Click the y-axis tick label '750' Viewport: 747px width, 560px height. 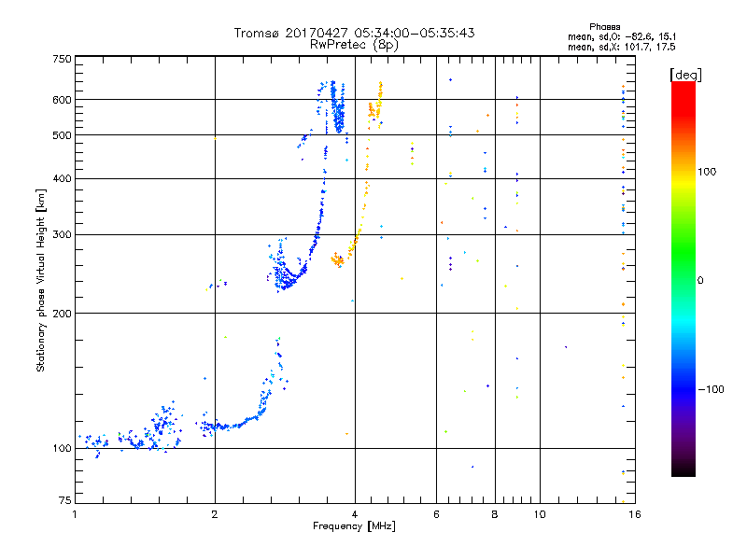click(x=62, y=60)
